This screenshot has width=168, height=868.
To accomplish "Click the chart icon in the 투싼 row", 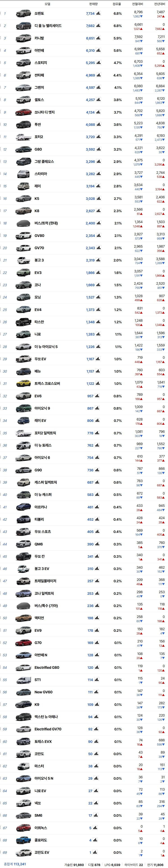I will pos(98,125).
